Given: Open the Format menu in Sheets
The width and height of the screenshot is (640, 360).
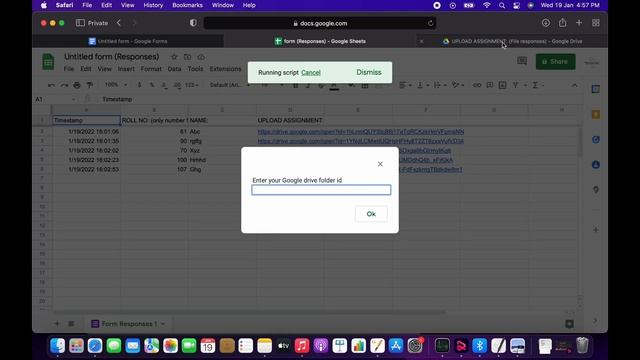Looking at the screenshot, I should coord(151,69).
